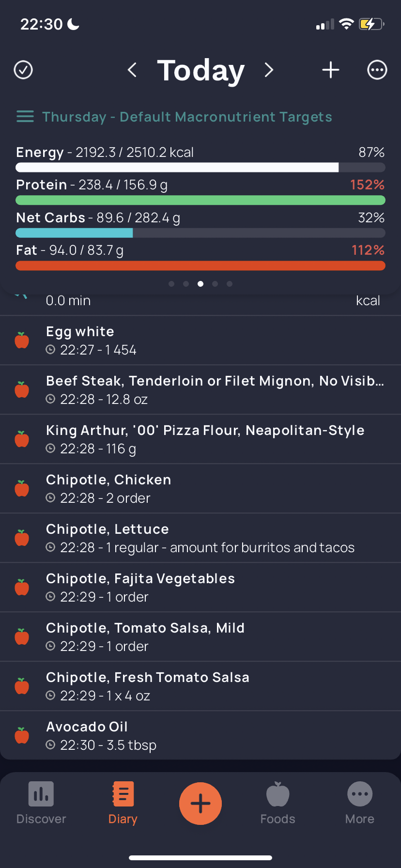Go to the next day arrow
Image resolution: width=401 pixels, height=868 pixels.
[269, 70]
